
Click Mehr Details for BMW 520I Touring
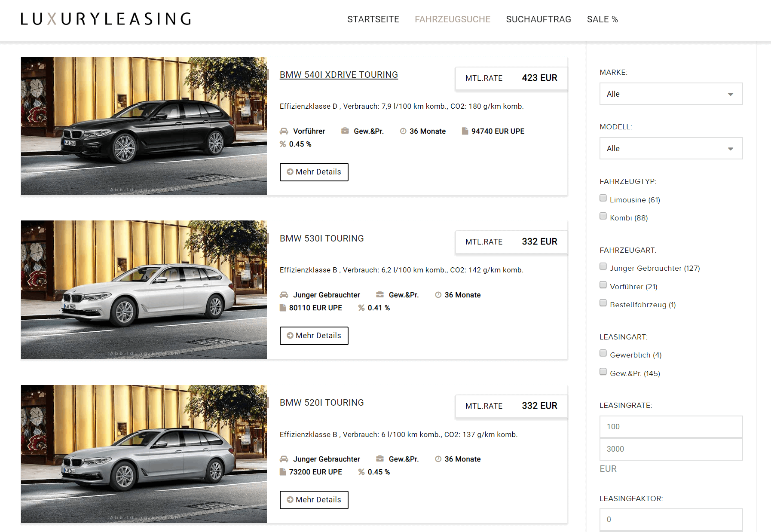pyautogui.click(x=314, y=500)
